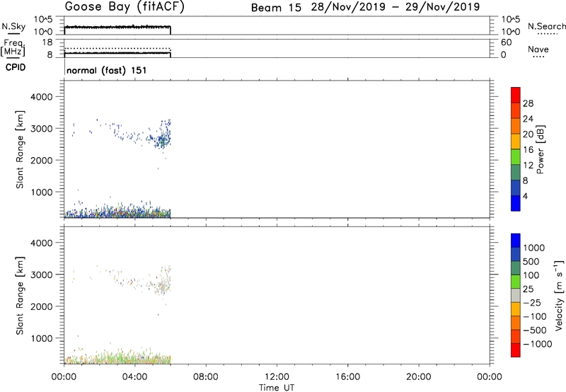Pick the blue top segment of Velocity colorbar

point(516,241)
